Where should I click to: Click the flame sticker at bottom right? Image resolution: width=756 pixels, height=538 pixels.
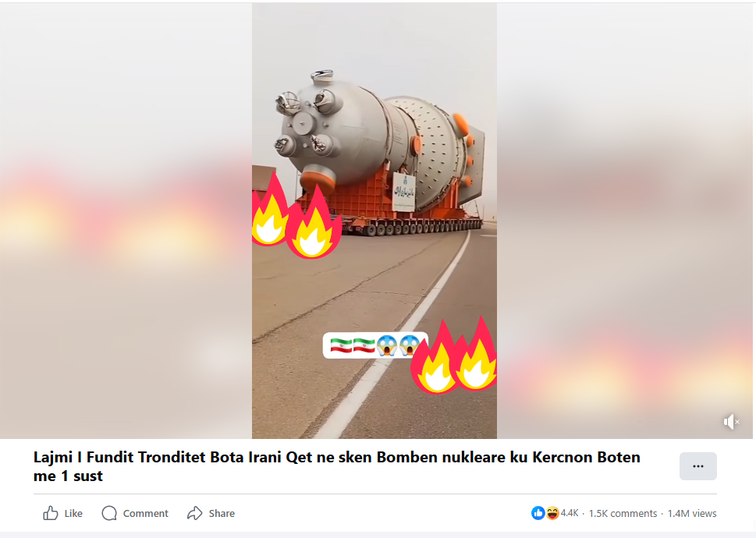(453, 355)
